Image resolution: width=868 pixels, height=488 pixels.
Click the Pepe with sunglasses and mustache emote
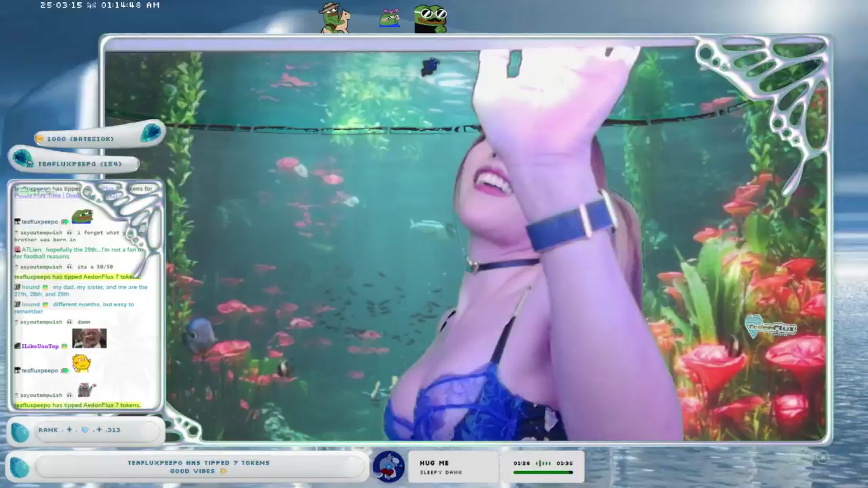[430, 19]
